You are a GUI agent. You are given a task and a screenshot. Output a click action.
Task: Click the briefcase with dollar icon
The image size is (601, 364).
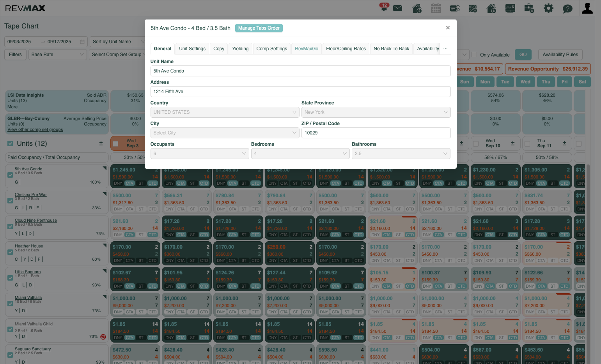(x=529, y=8)
